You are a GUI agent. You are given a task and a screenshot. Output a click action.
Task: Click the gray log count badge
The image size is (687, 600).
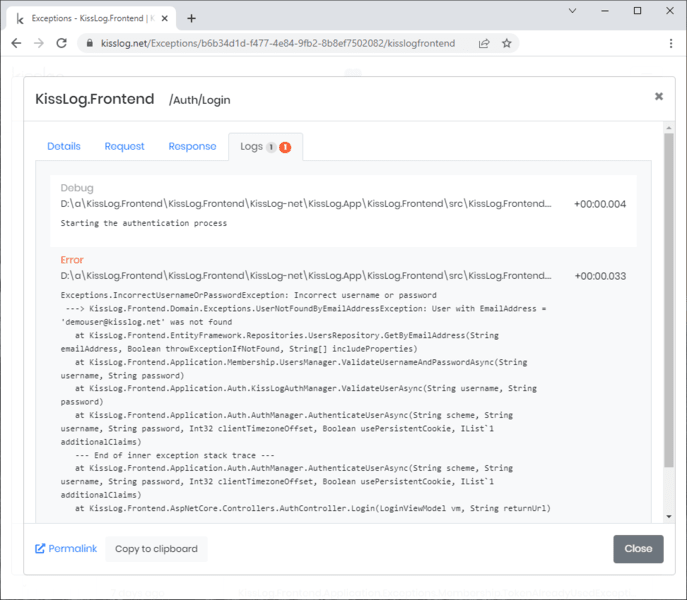[271, 147]
